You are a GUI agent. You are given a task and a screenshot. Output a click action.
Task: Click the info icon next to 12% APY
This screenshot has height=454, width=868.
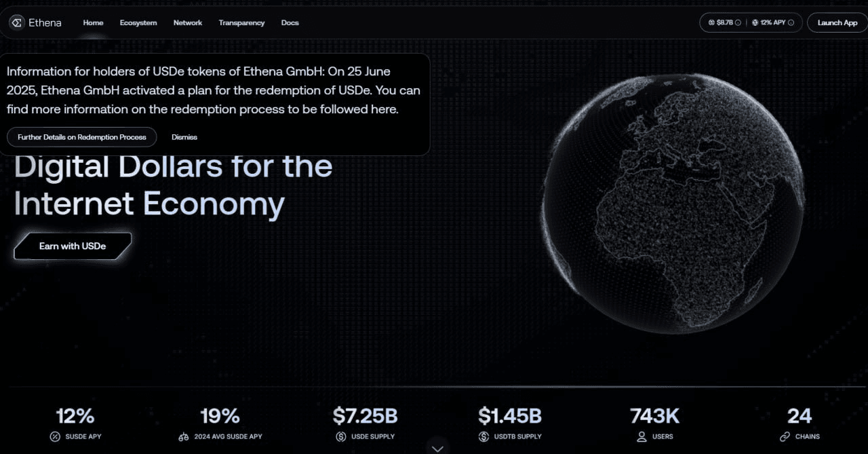pyautogui.click(x=791, y=23)
